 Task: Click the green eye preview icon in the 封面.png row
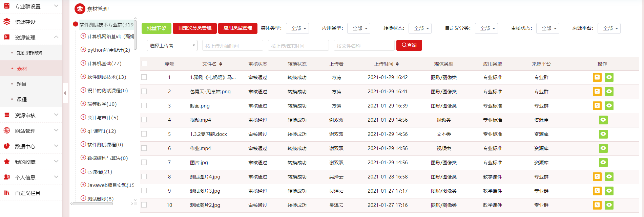click(609, 106)
